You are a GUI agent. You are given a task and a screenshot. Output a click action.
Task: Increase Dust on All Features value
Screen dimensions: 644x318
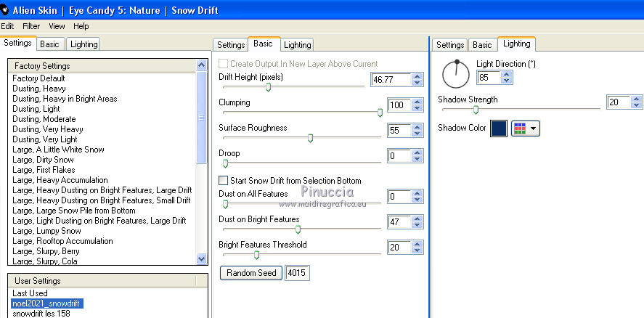coord(417,194)
